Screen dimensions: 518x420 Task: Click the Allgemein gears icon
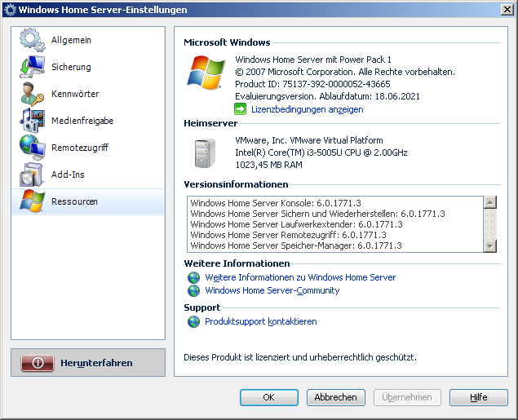[32, 40]
